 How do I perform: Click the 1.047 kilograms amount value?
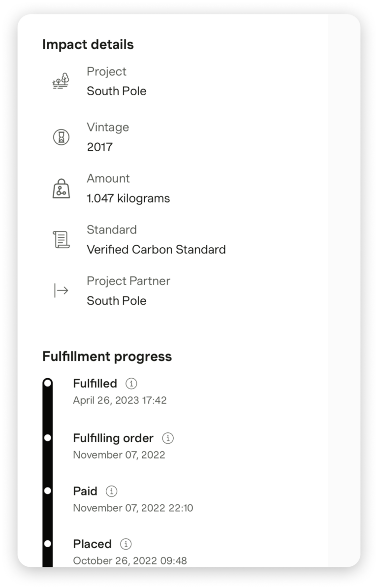128,198
